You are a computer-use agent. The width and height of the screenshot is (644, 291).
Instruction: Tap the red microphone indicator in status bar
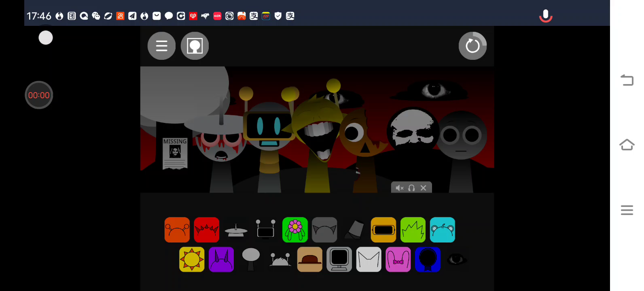pyautogui.click(x=546, y=16)
